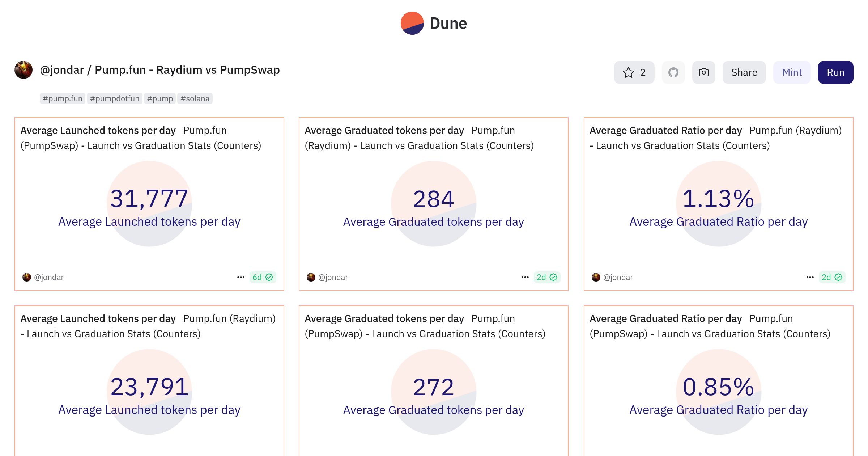Open @jondar link on the 284 card

pos(333,277)
